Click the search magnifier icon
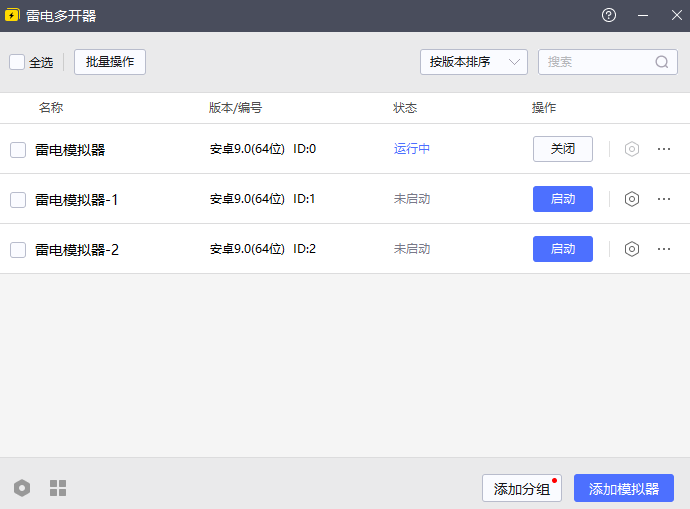The height and width of the screenshot is (509, 690). tap(662, 62)
